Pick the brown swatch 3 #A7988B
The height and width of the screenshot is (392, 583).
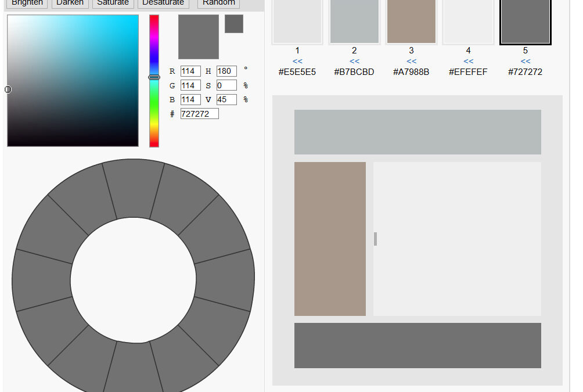point(411,21)
